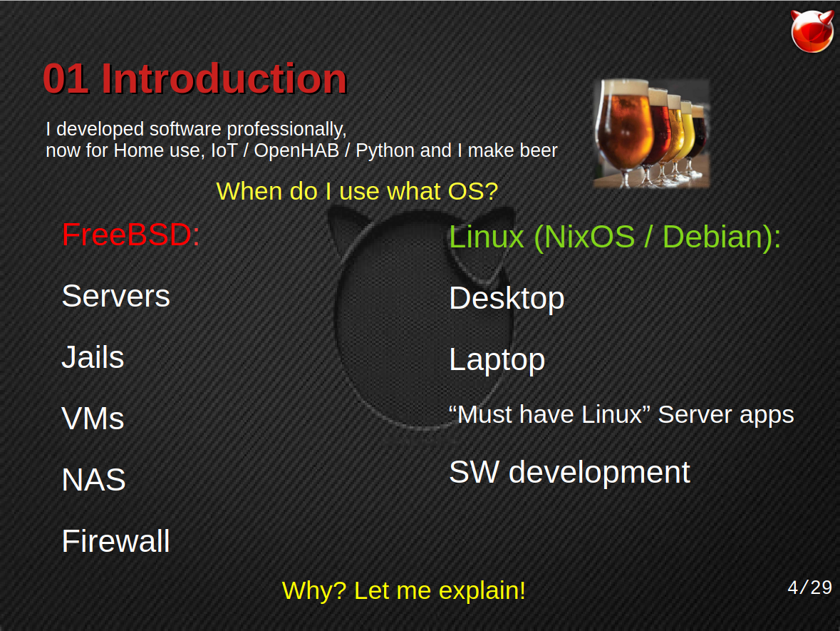The image size is (840, 631).
Task: Select the 'Jails' list item
Action: [x=93, y=357]
